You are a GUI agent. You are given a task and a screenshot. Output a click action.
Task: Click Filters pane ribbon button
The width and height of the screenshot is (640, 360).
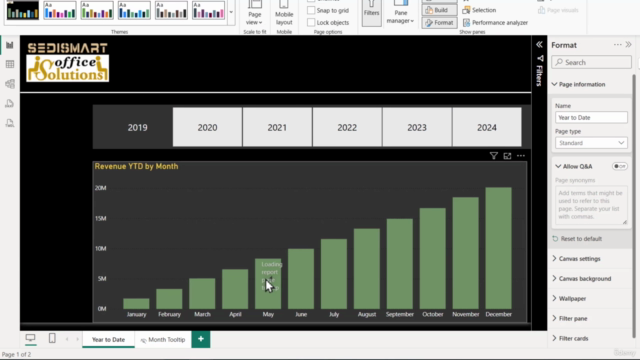[371, 13]
